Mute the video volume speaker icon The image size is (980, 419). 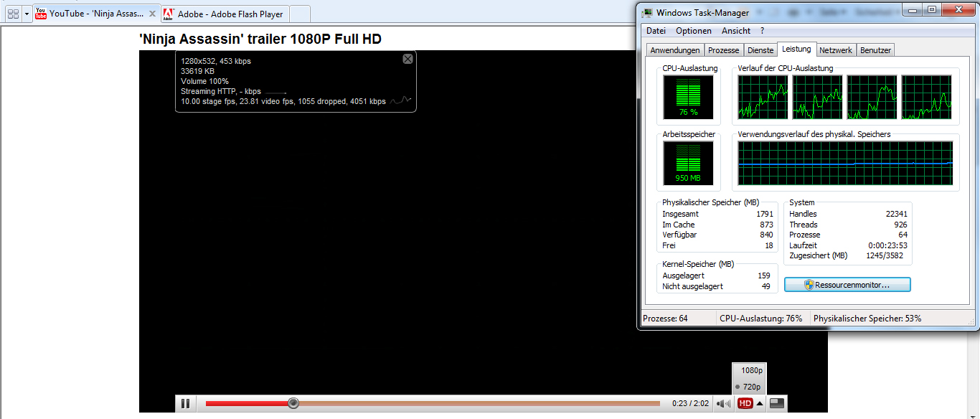coord(724,403)
